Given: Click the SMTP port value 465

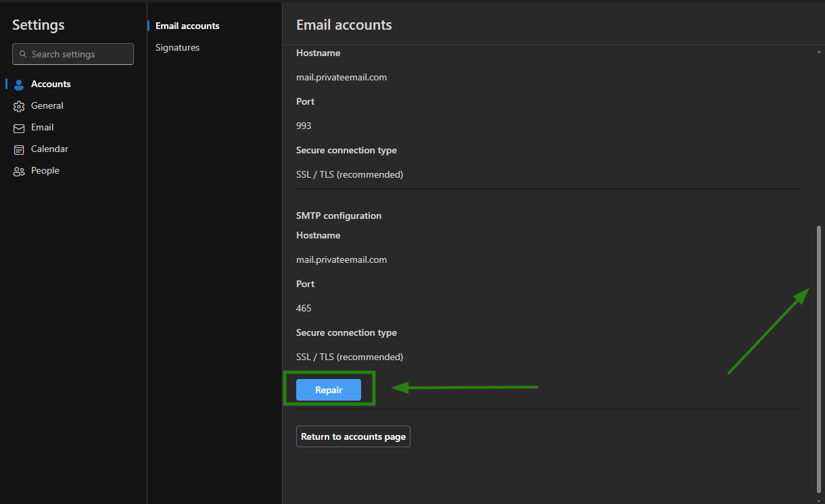Looking at the screenshot, I should coord(304,308).
